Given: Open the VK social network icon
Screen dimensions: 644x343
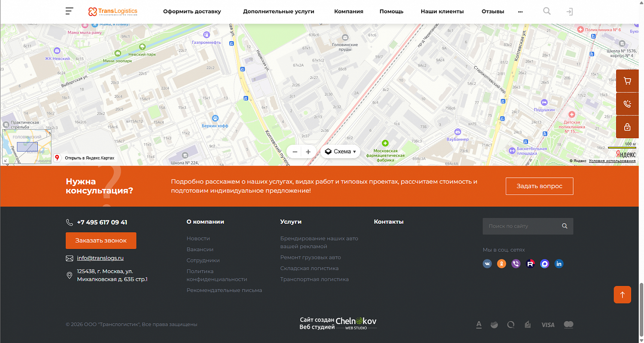Looking at the screenshot, I should (x=487, y=264).
